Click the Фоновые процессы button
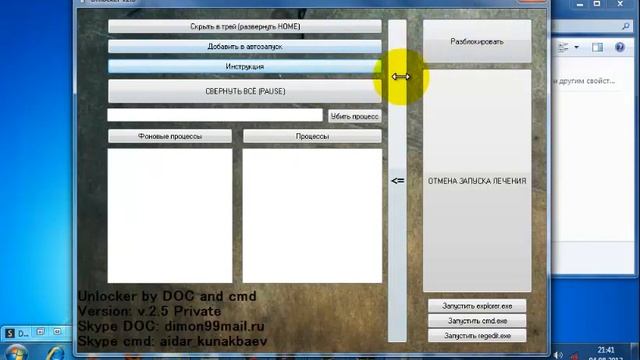The width and height of the screenshot is (640, 360). click(170, 136)
